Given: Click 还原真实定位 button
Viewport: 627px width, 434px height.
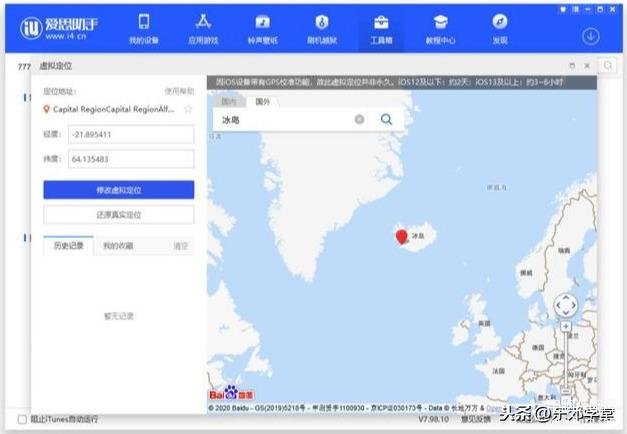Looking at the screenshot, I should click(x=118, y=214).
